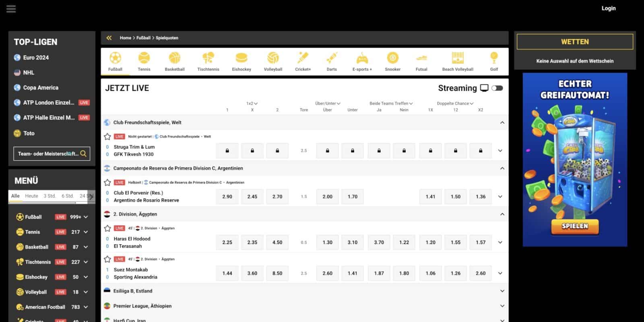Click odds 2.90 for Club El Porvenir
Screen dimensions: 644x322
coord(227,196)
